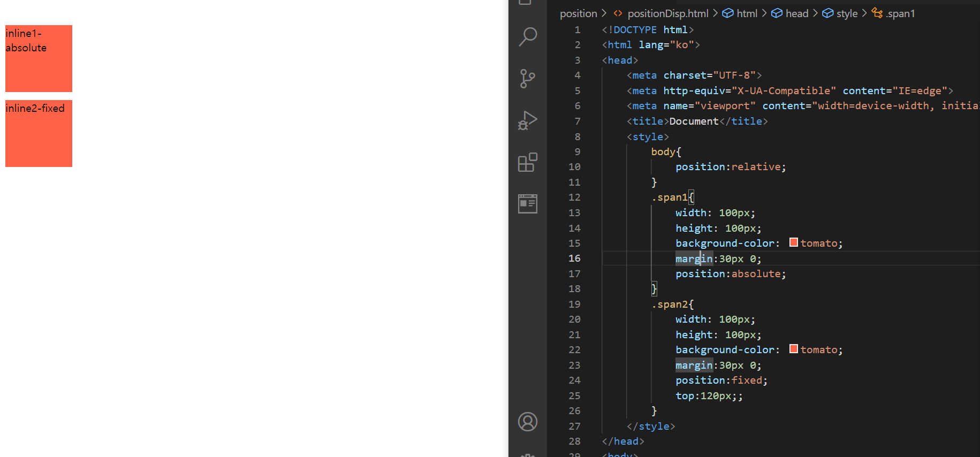980x457 pixels.
Task: Open the browser preview icon in activity bar
Action: tap(528, 204)
